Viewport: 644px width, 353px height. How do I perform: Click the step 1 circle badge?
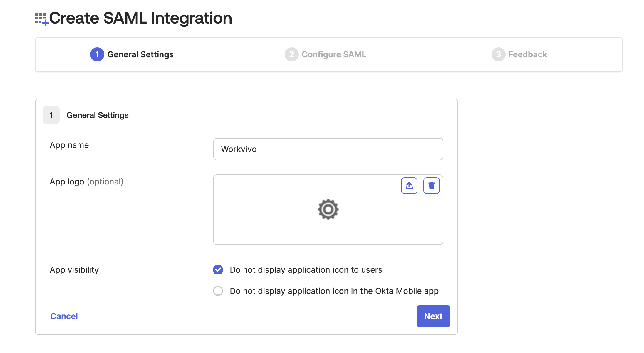pyautogui.click(x=97, y=55)
